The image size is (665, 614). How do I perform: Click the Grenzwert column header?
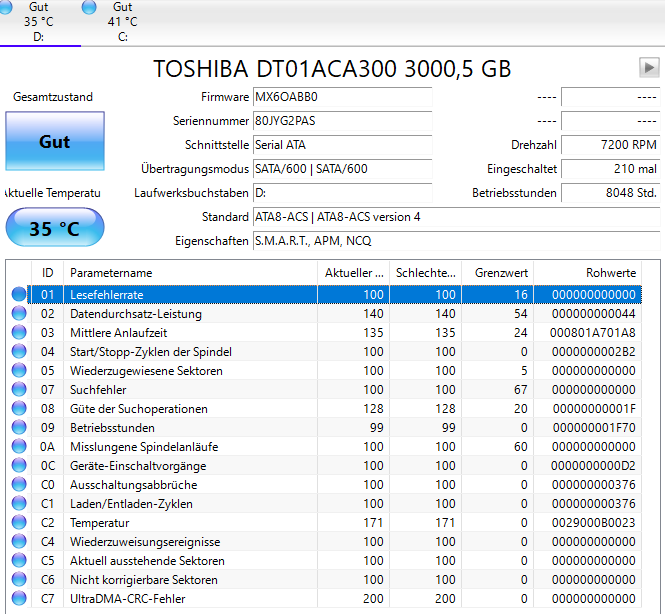[497, 273]
